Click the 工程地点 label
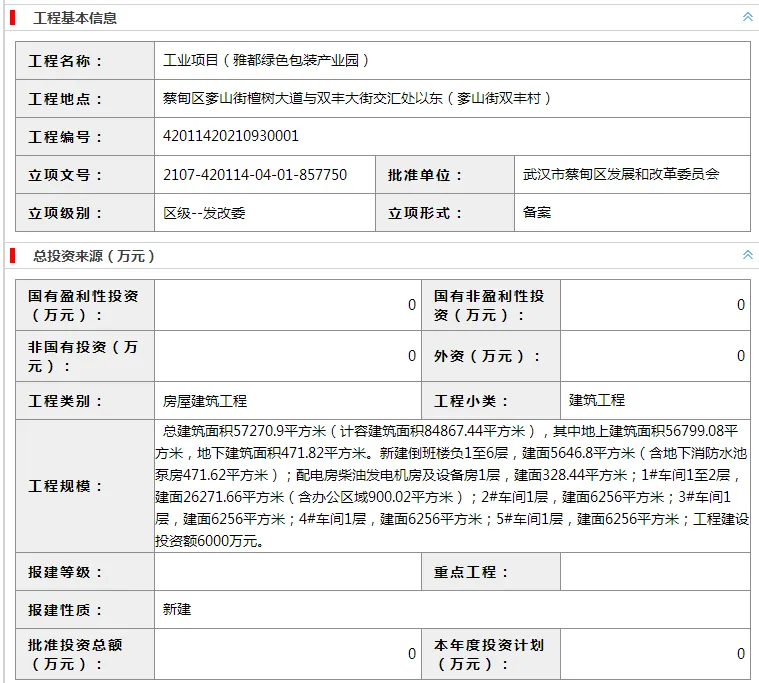 [65, 99]
